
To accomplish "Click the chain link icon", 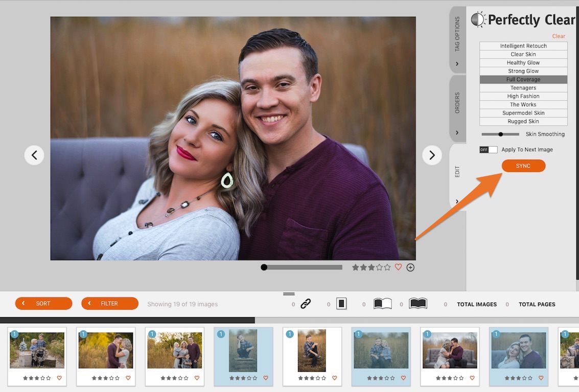I will click(x=306, y=304).
